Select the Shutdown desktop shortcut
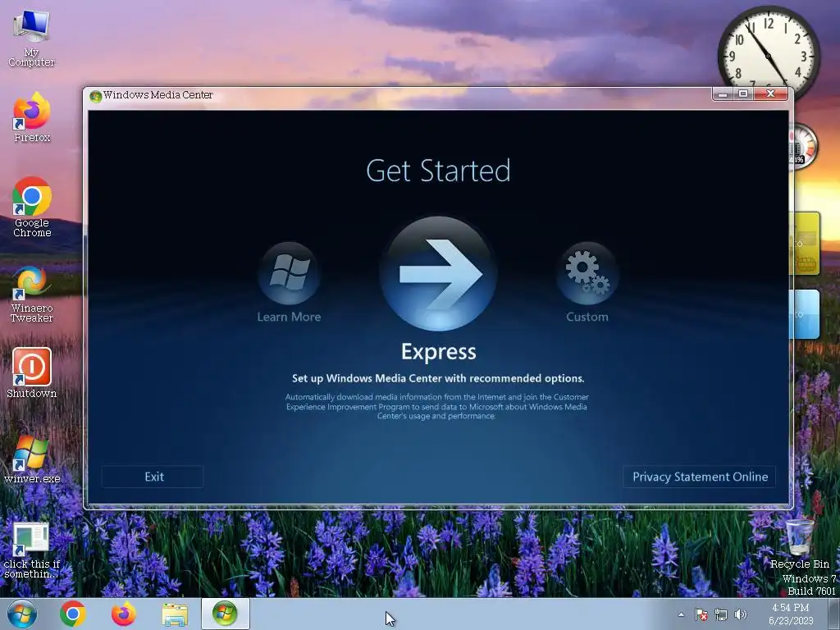 (x=32, y=373)
